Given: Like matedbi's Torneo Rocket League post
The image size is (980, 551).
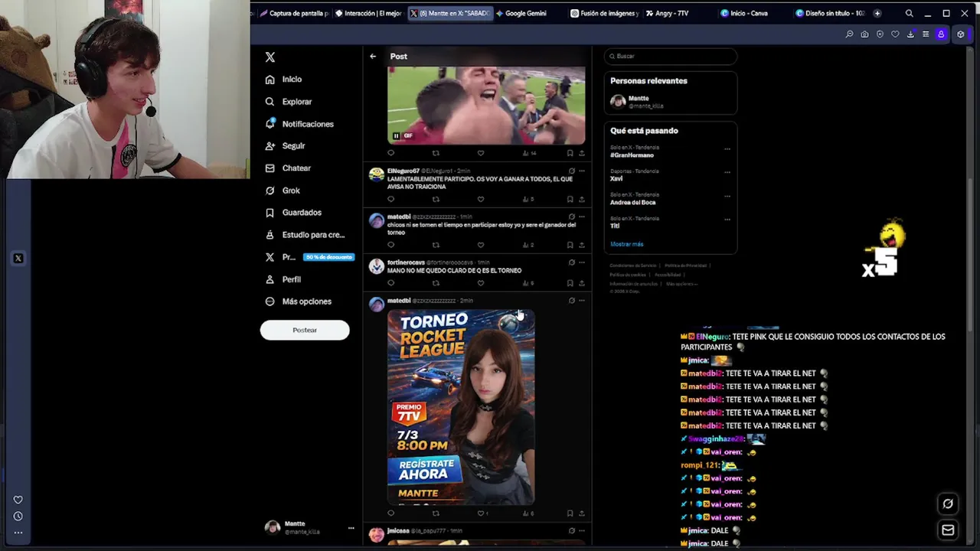Looking at the screenshot, I should point(481,513).
